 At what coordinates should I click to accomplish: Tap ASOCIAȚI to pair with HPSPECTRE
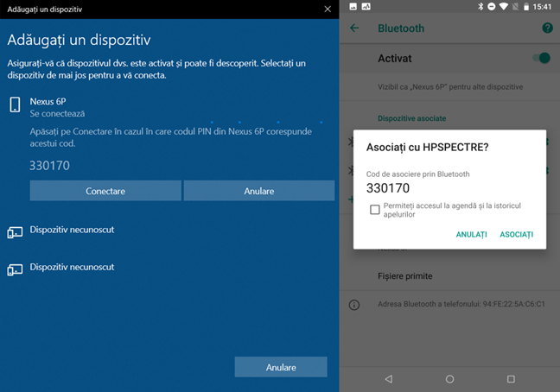pos(516,234)
